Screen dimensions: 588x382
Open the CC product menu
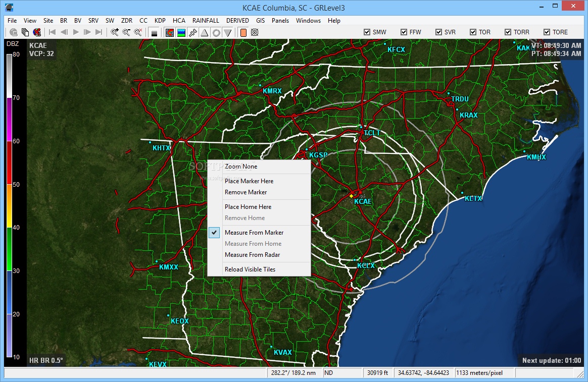click(x=143, y=21)
